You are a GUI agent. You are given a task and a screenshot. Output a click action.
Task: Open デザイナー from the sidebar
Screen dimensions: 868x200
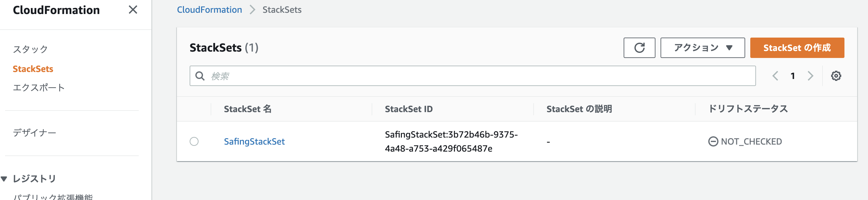34,133
